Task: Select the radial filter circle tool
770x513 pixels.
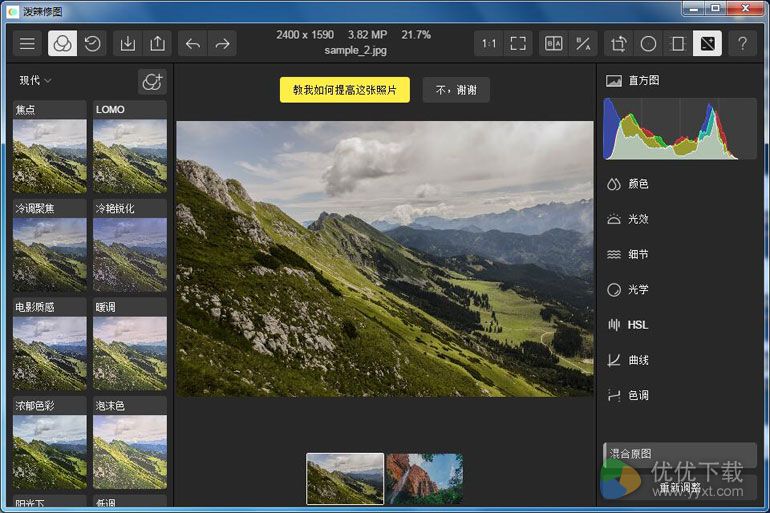Action: (648, 44)
